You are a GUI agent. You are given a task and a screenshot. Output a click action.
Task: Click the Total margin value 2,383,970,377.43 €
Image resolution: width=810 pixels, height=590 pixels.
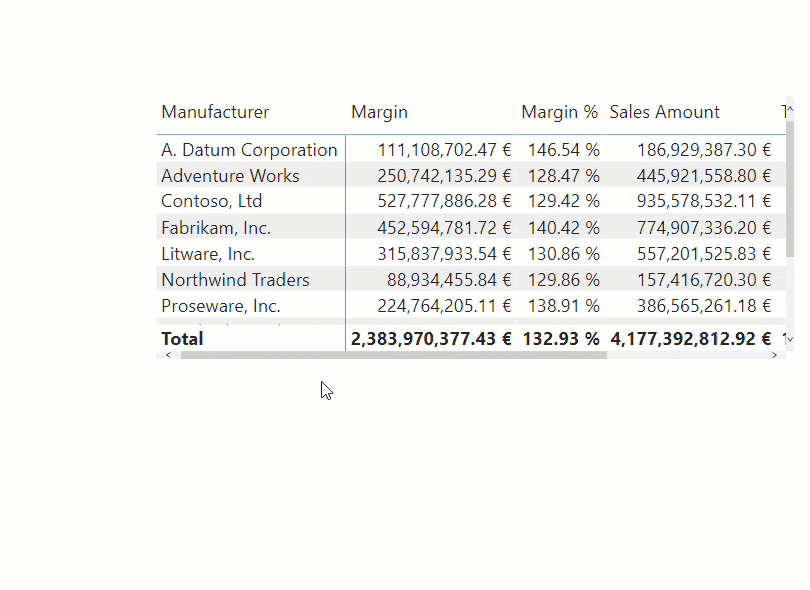tap(431, 339)
